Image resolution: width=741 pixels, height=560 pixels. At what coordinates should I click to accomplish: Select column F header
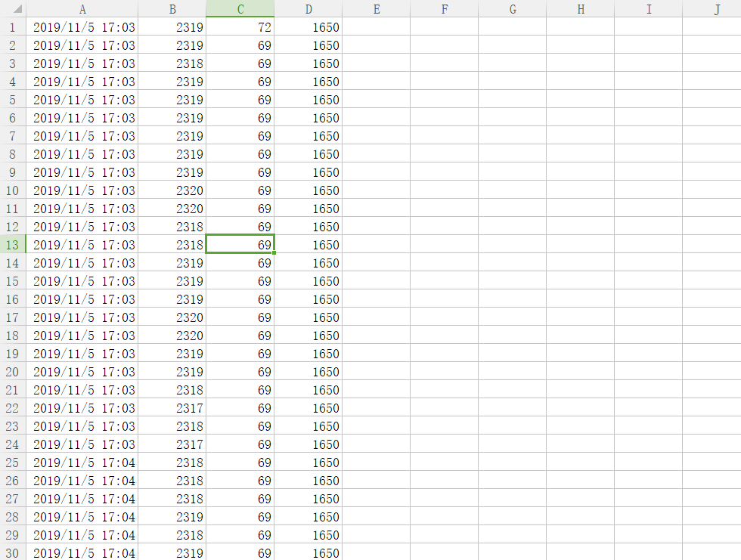point(445,9)
